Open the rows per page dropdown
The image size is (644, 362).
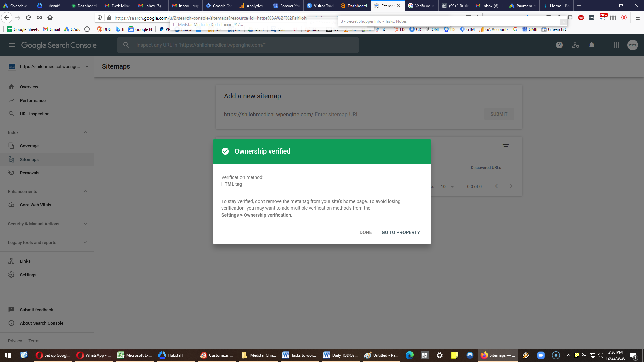[448, 186]
